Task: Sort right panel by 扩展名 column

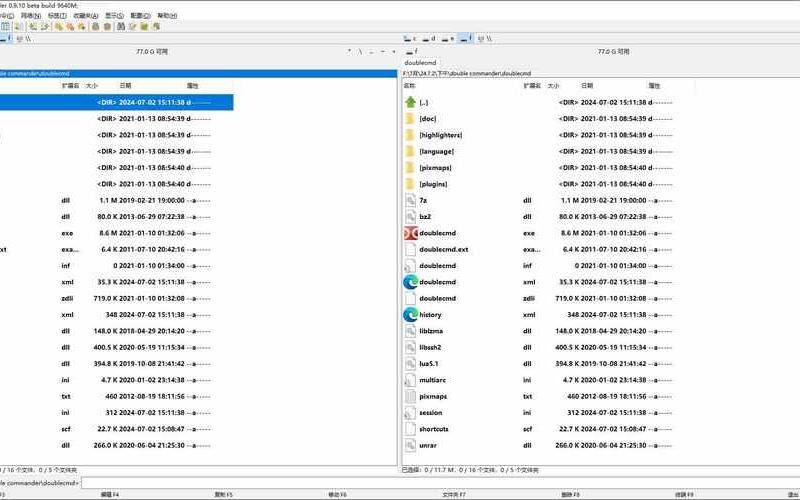Action: [532, 86]
